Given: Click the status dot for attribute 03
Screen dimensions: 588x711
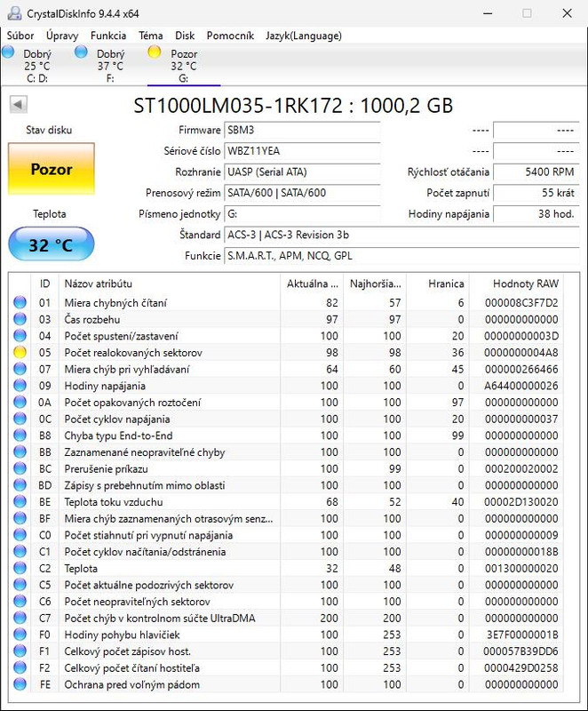Looking at the screenshot, I should [20, 319].
